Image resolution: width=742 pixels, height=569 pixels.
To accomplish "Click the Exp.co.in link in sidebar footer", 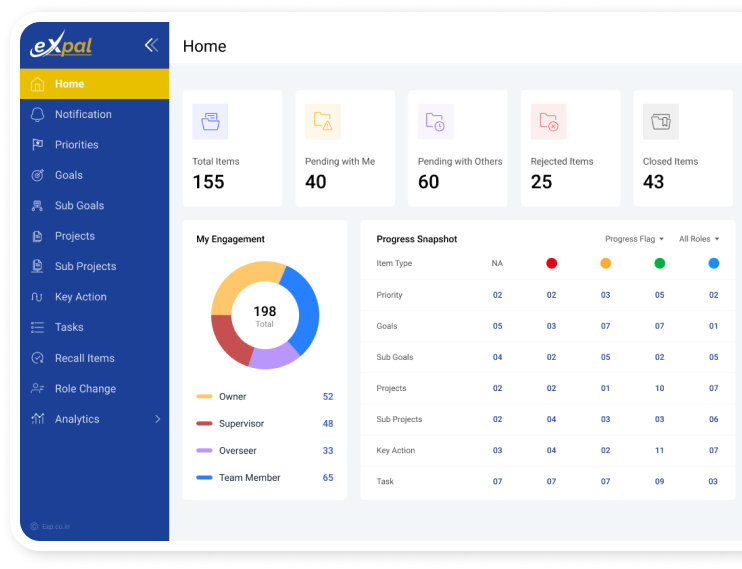I will (50, 526).
